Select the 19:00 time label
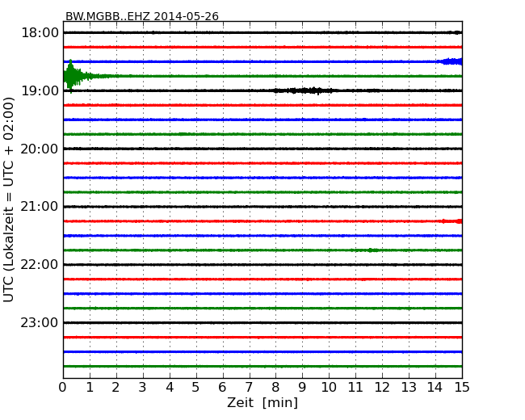The height and width of the screenshot is (420, 525). click(x=40, y=90)
